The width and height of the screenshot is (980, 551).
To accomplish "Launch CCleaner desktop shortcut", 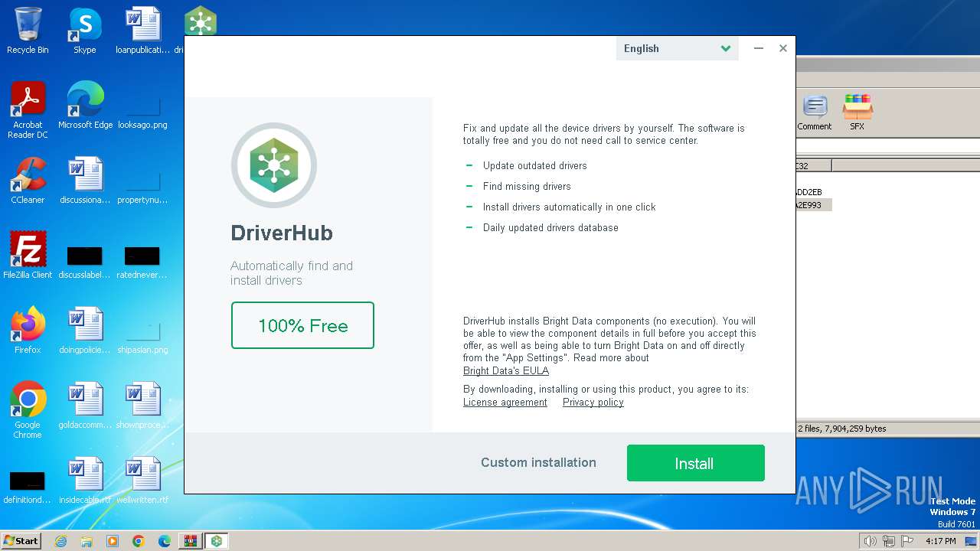I will pos(28,181).
